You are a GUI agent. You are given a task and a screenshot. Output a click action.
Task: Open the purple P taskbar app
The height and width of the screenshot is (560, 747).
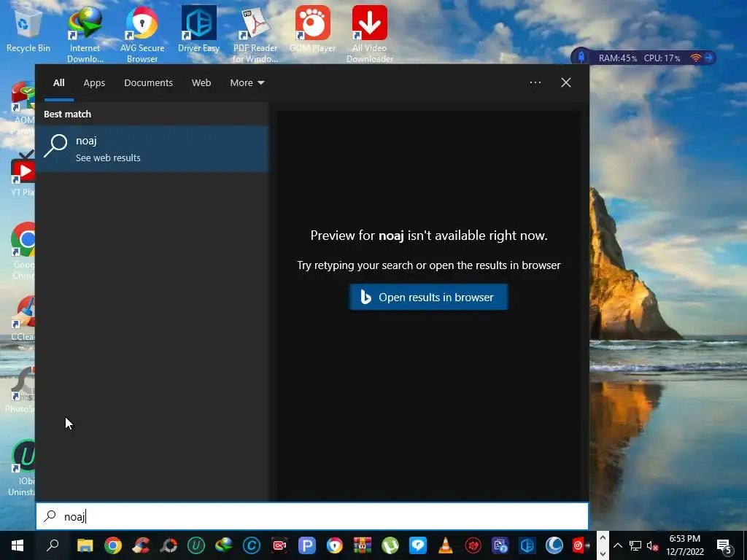tap(307, 545)
